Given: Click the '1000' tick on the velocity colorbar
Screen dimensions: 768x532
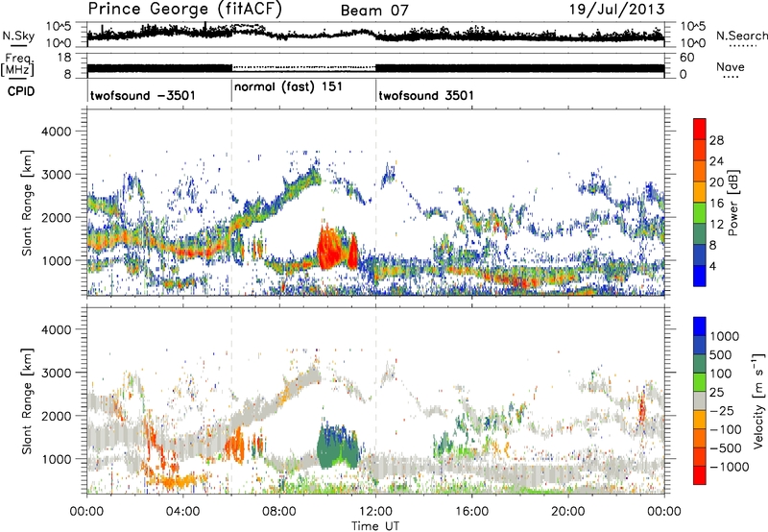Looking at the screenshot, I should pyautogui.click(x=724, y=336).
